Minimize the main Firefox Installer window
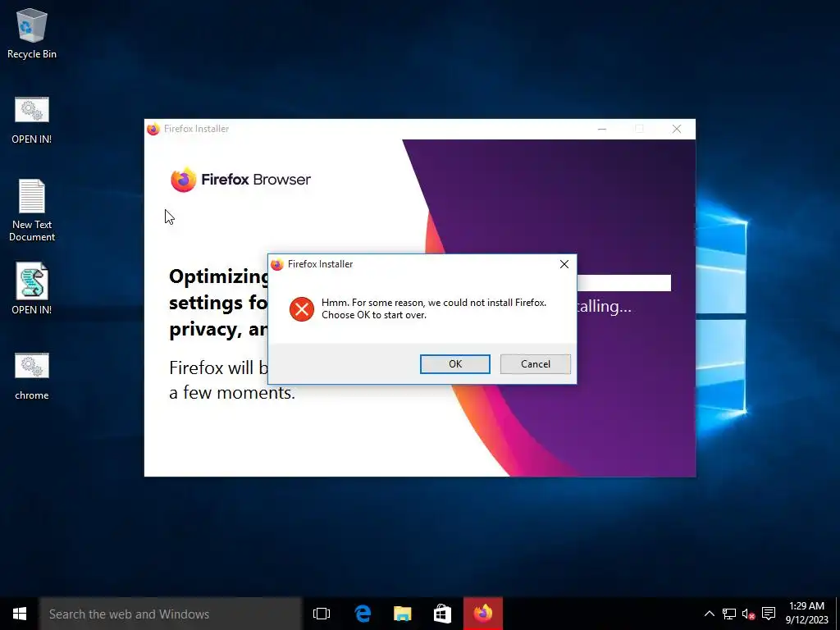Screen dimensions: 840x630 coord(602,129)
